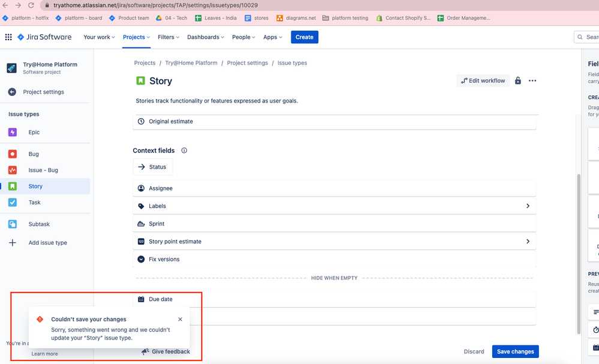The image size is (599, 364).
Task: Click Save changes button
Action: 515,351
